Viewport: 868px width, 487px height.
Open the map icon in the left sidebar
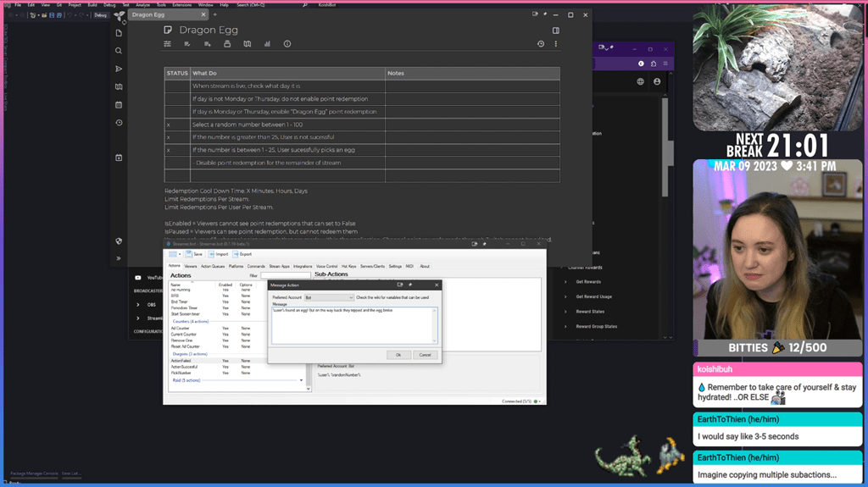tap(119, 87)
